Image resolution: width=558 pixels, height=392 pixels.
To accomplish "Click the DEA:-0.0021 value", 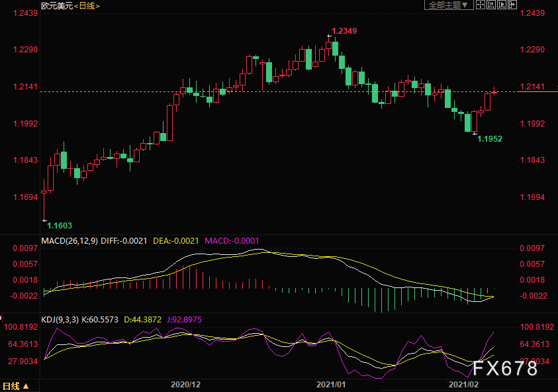I will tap(176, 241).
